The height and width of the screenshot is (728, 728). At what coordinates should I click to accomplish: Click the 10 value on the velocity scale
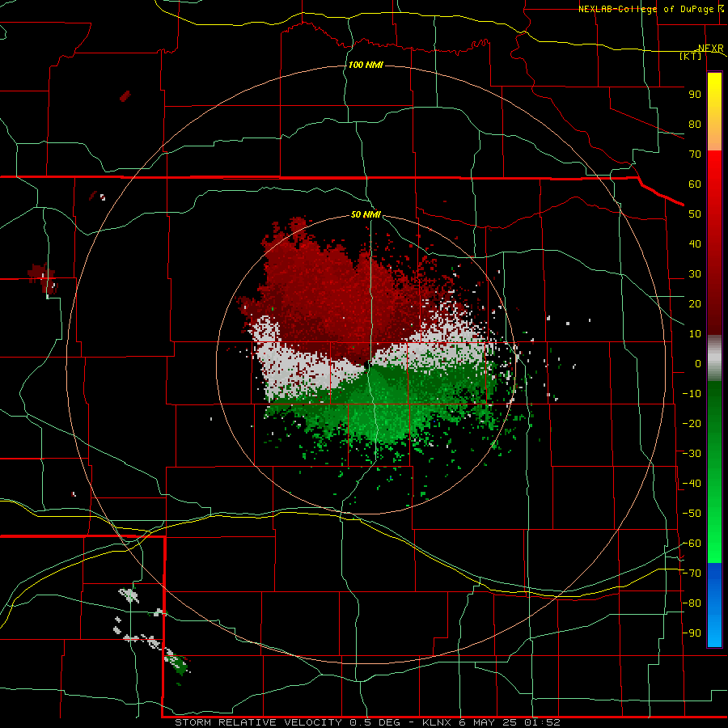click(x=695, y=334)
